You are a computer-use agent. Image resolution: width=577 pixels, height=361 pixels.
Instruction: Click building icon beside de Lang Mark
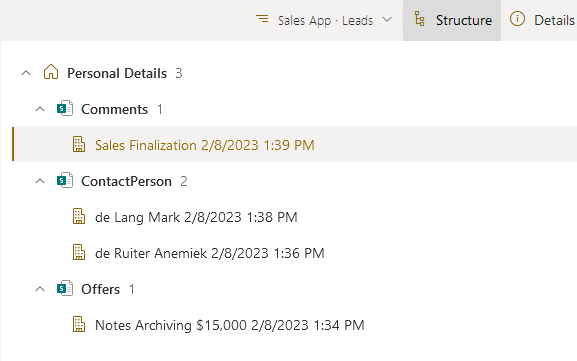(x=79, y=216)
